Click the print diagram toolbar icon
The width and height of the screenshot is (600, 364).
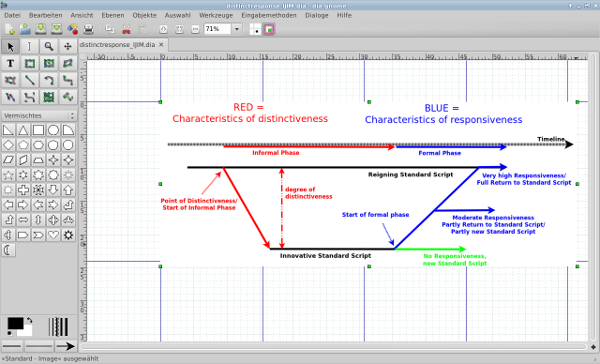[x=88, y=29]
